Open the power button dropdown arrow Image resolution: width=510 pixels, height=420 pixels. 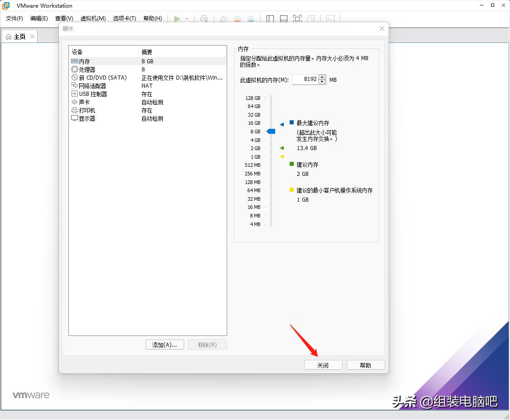186,19
